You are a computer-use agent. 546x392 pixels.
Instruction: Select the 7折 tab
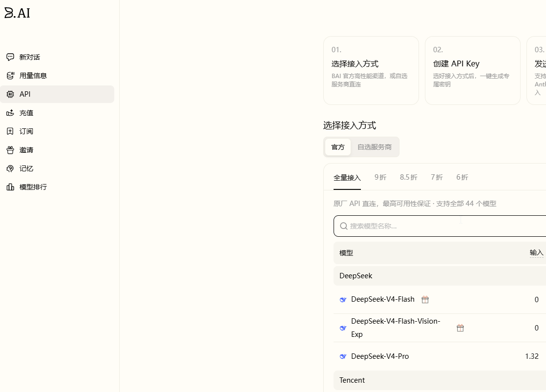[x=437, y=177]
